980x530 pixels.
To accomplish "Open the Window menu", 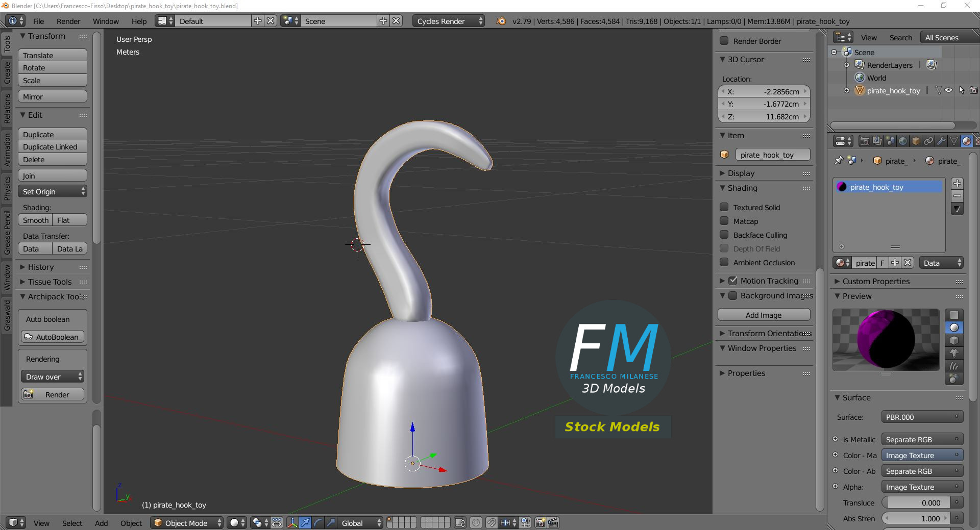I will pyautogui.click(x=106, y=21).
